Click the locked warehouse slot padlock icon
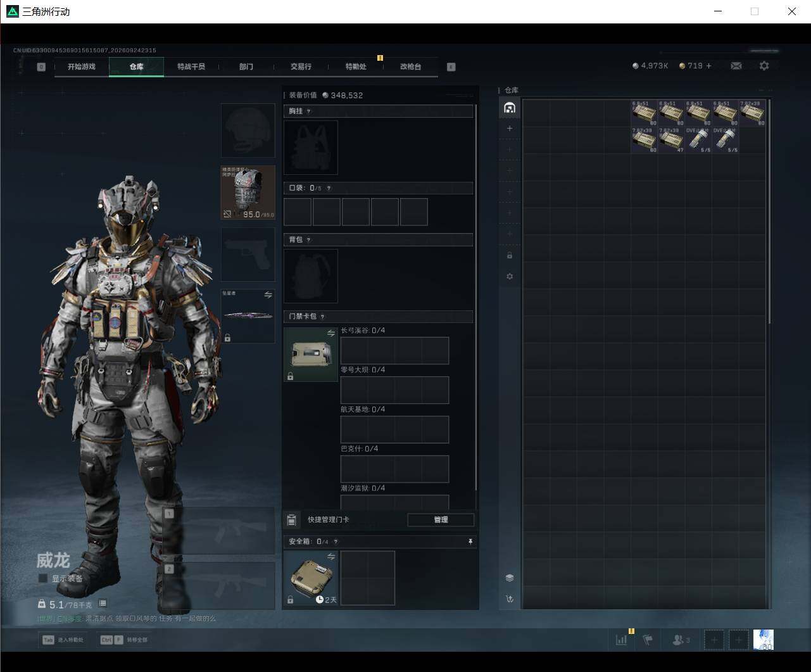The image size is (811, 672). pyautogui.click(x=510, y=255)
